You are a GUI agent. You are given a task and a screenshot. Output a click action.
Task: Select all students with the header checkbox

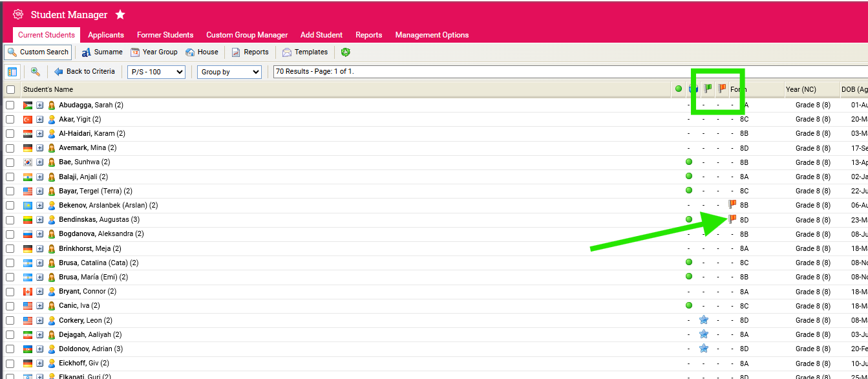pyautogui.click(x=10, y=89)
